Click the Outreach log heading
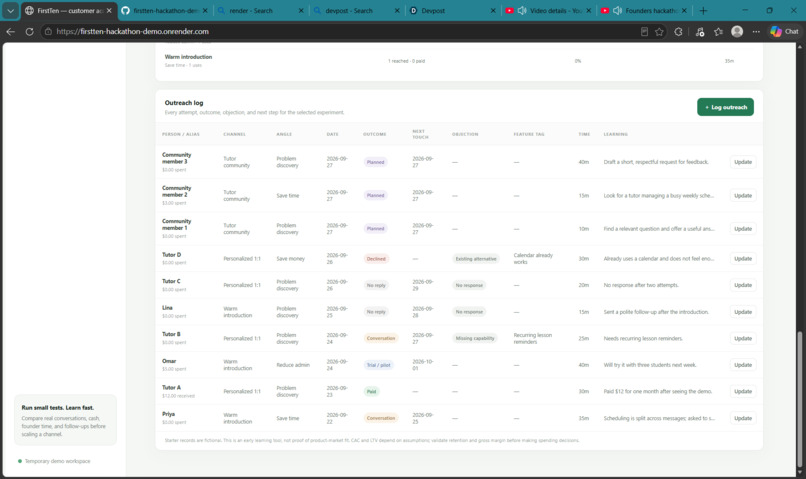The height and width of the screenshot is (479, 806). click(184, 103)
